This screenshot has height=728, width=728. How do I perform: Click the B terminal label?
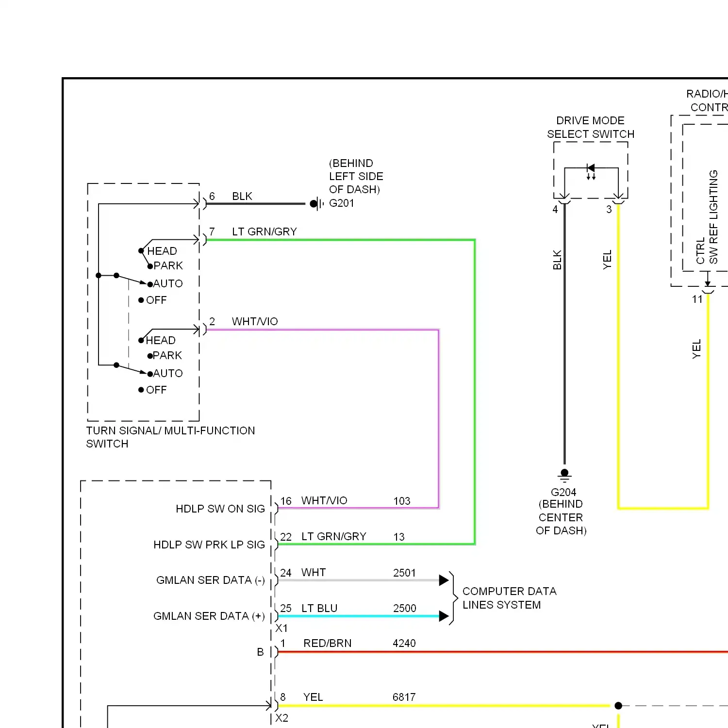[x=261, y=652]
